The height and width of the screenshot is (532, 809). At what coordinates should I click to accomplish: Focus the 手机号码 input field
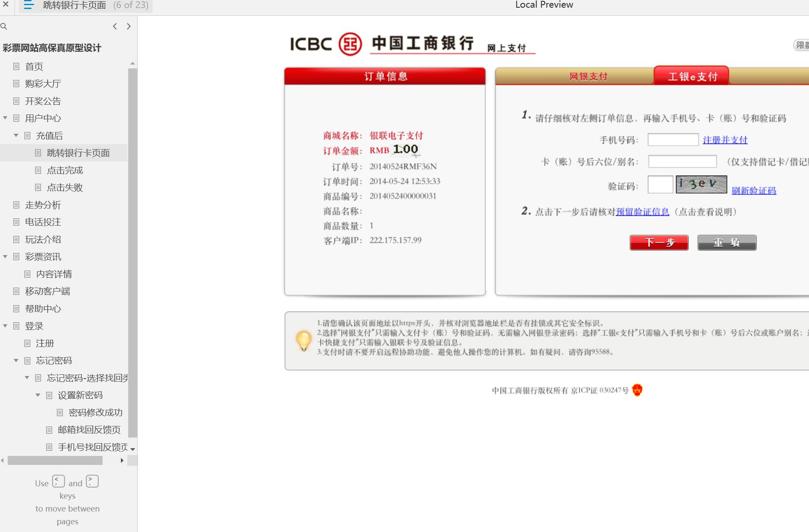[673, 140]
